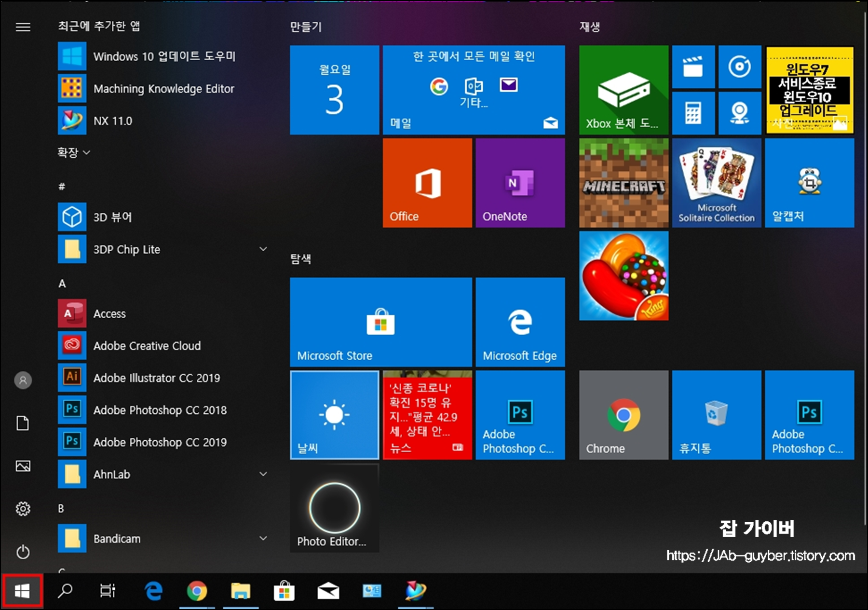This screenshot has height=610, width=868.
Task: Click the letter B section header
Action: pos(61,508)
